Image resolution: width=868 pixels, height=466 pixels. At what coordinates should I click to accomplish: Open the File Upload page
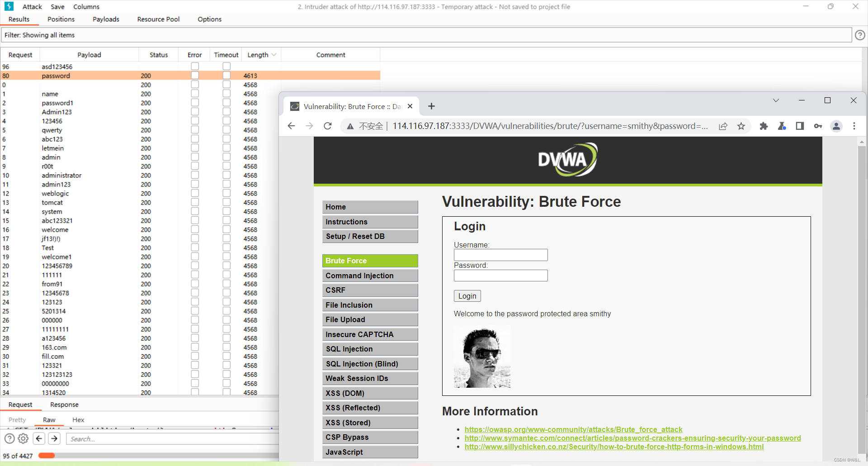[x=370, y=319]
